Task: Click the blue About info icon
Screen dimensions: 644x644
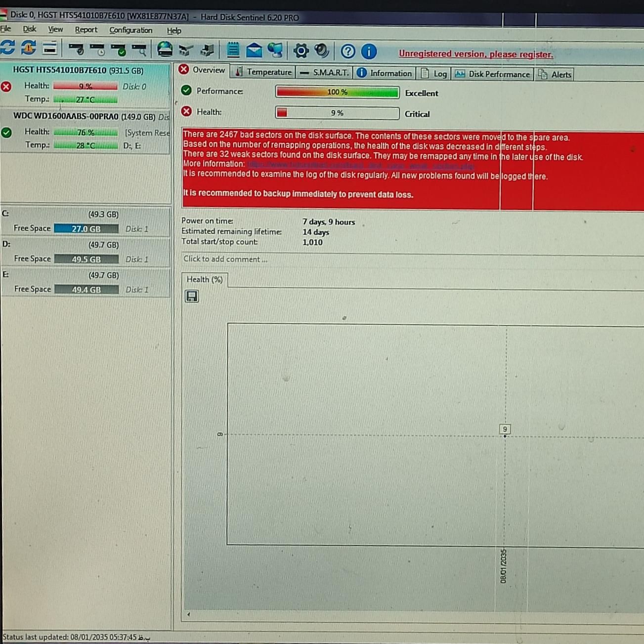Action: coord(369,51)
